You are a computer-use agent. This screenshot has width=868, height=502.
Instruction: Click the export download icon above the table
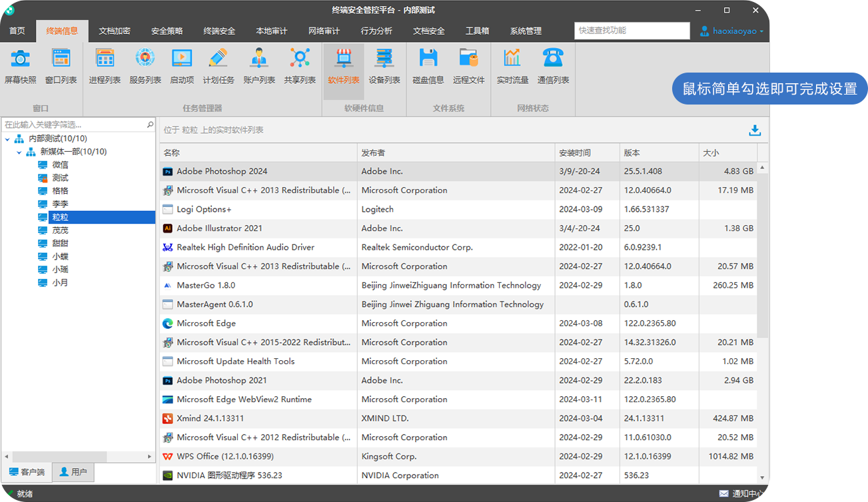[755, 130]
